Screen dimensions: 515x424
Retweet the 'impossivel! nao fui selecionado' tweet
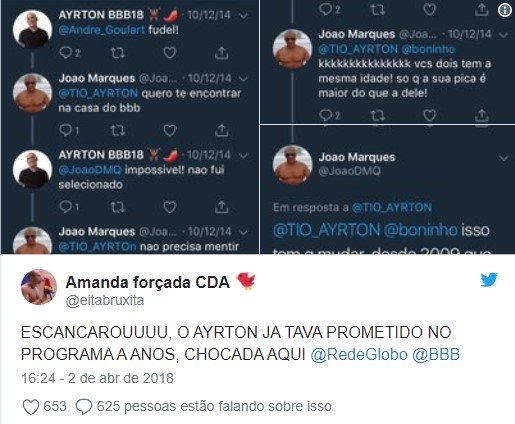pos(117,207)
